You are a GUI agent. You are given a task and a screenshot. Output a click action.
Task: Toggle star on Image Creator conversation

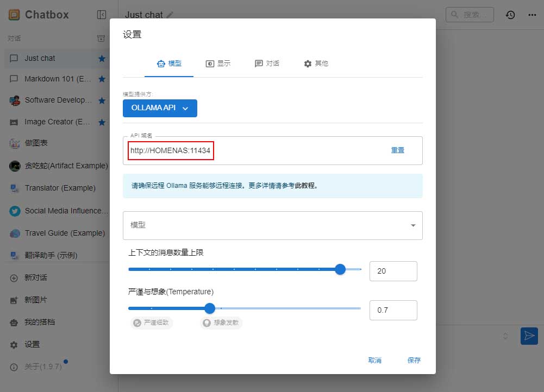102,122
